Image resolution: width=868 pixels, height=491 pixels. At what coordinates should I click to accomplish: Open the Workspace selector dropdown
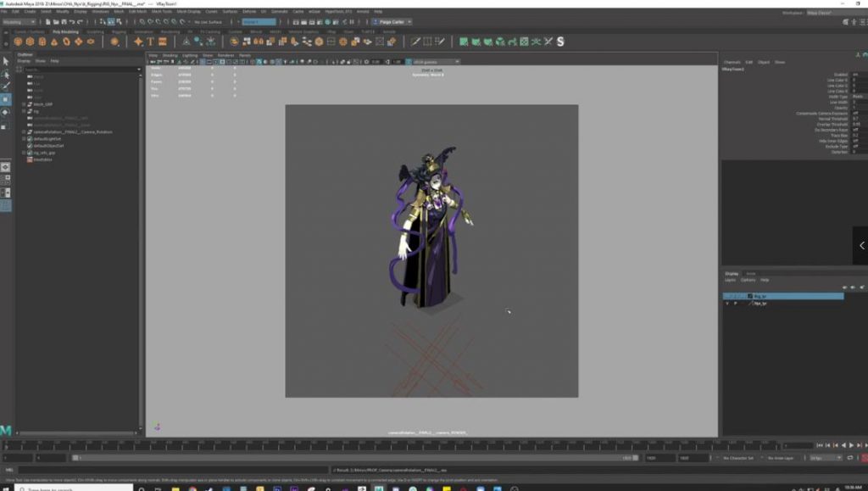tap(836, 12)
